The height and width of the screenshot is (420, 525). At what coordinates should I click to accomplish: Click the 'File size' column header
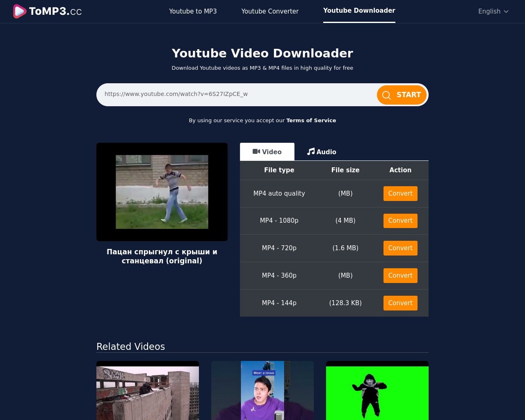[x=345, y=170]
